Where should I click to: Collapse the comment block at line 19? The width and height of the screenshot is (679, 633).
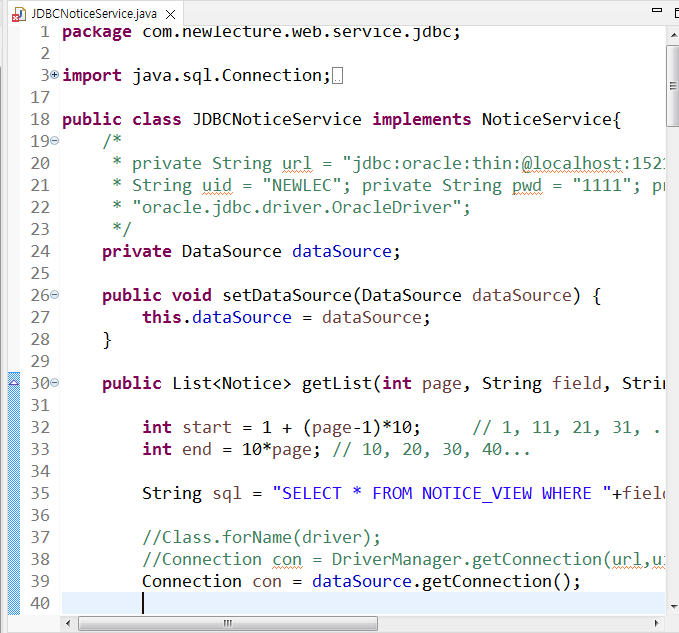coord(55,140)
